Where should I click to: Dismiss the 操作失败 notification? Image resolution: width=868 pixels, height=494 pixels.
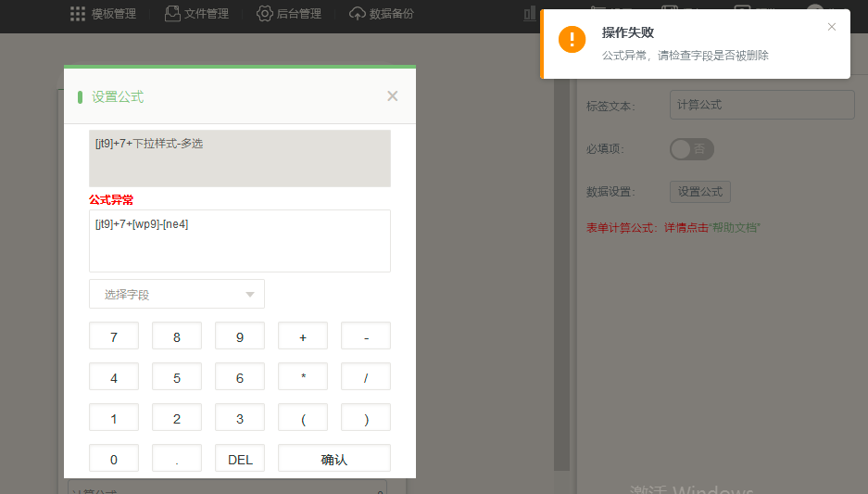tap(832, 27)
